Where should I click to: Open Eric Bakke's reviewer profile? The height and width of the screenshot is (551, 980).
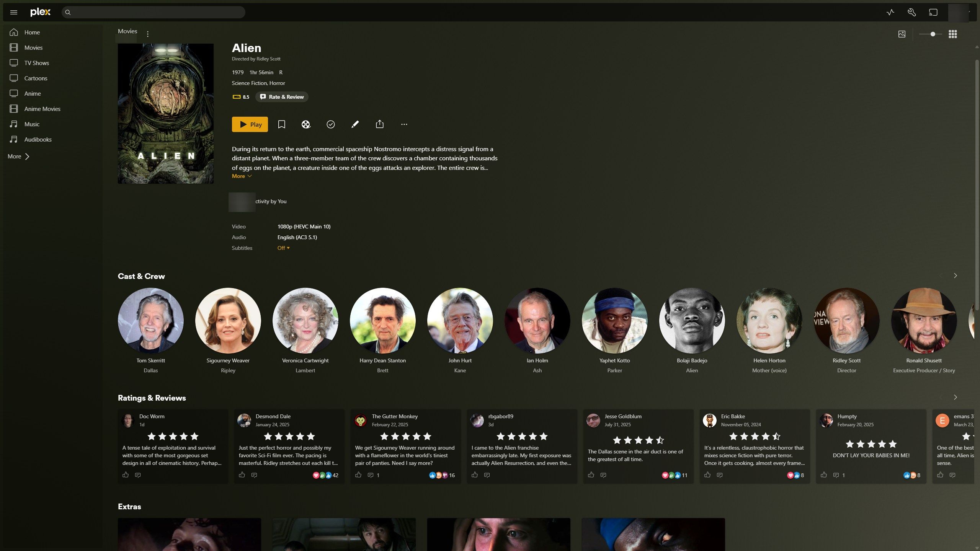710,420
